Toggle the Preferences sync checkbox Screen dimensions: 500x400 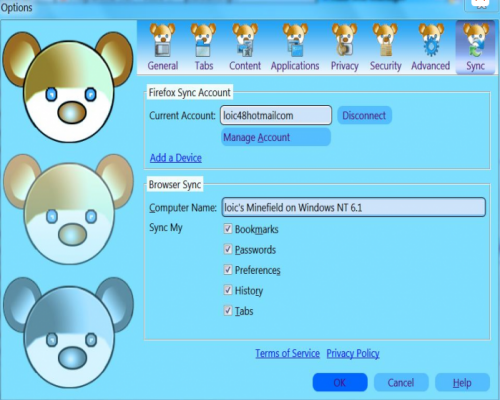click(228, 270)
